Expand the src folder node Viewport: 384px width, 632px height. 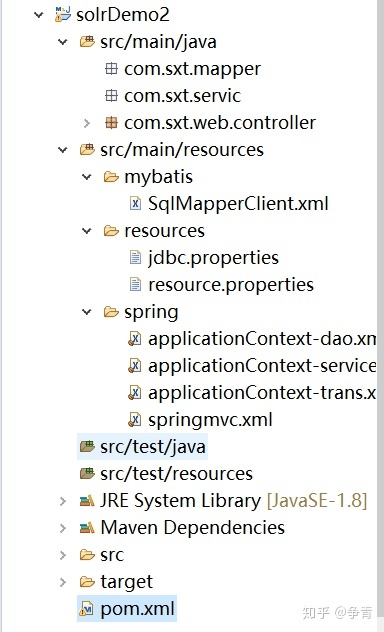point(62,555)
